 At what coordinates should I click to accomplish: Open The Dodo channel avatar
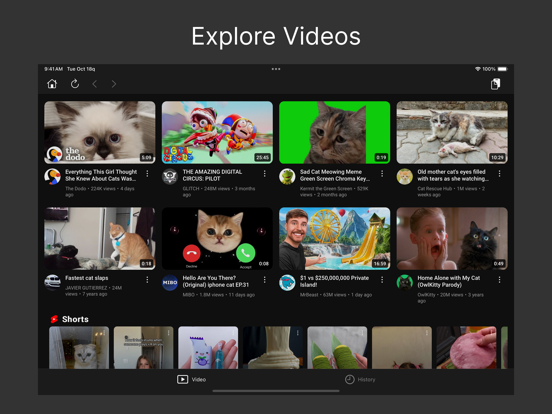click(x=52, y=176)
